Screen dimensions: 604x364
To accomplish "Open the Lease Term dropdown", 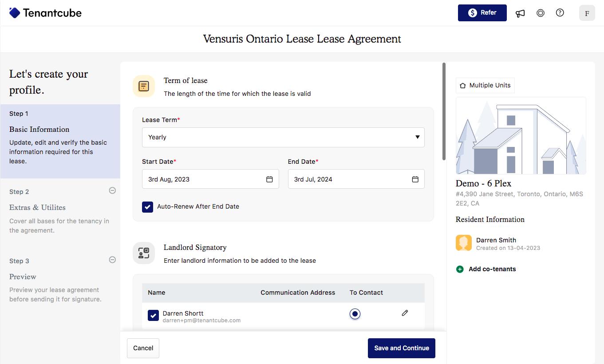I will point(283,137).
